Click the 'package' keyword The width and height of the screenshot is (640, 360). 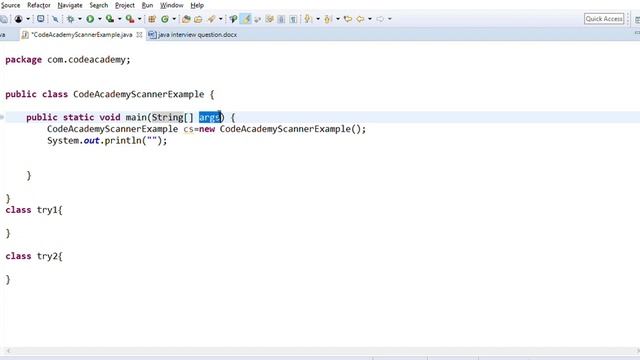point(23,60)
